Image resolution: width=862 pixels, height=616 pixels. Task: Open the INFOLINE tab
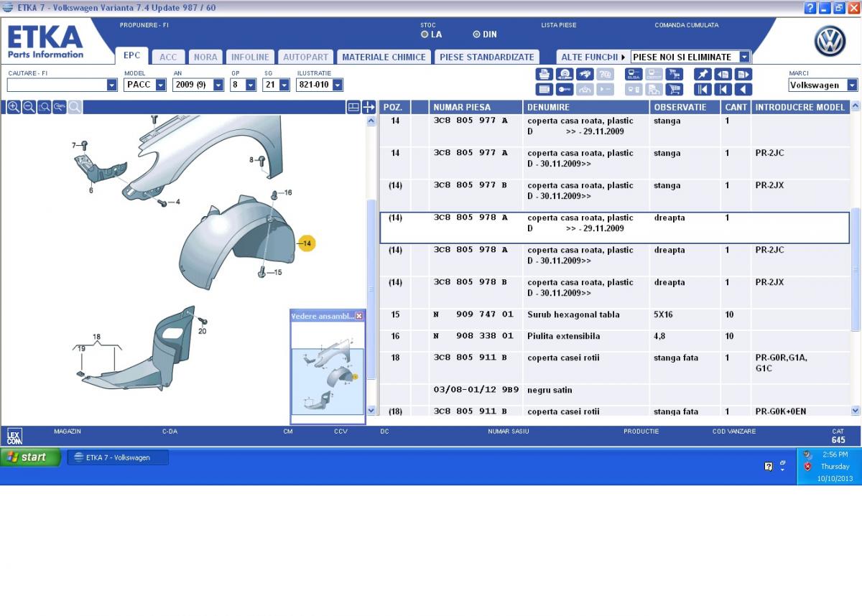pos(250,57)
